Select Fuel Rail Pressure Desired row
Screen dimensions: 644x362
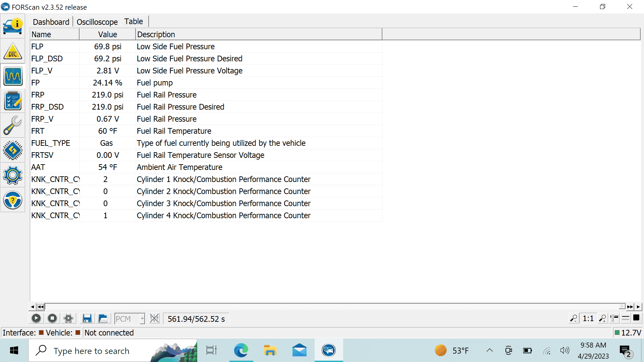(206, 107)
